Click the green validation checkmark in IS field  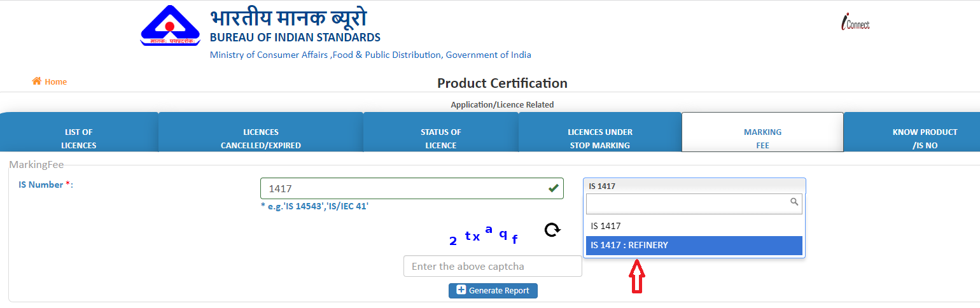click(x=553, y=188)
